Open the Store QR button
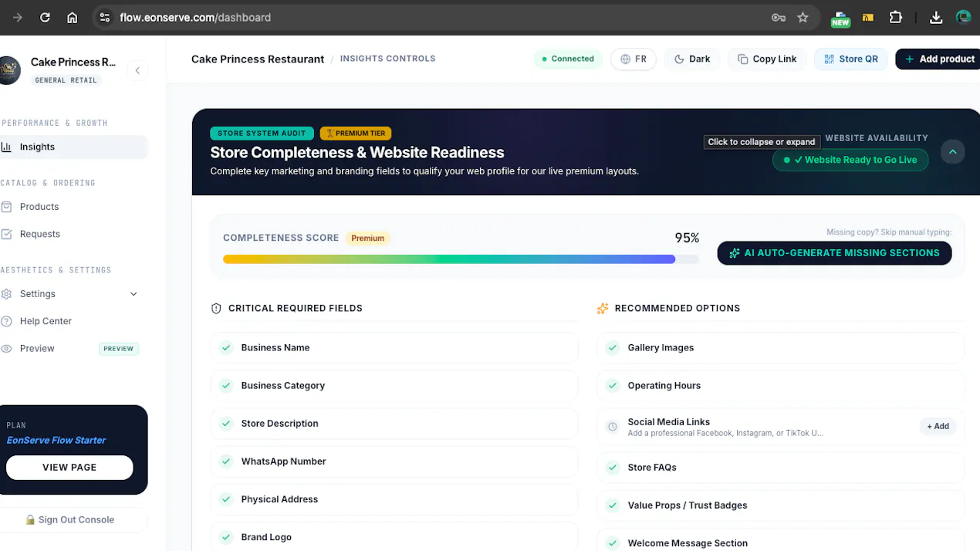The image size is (980, 551). [x=851, y=59]
